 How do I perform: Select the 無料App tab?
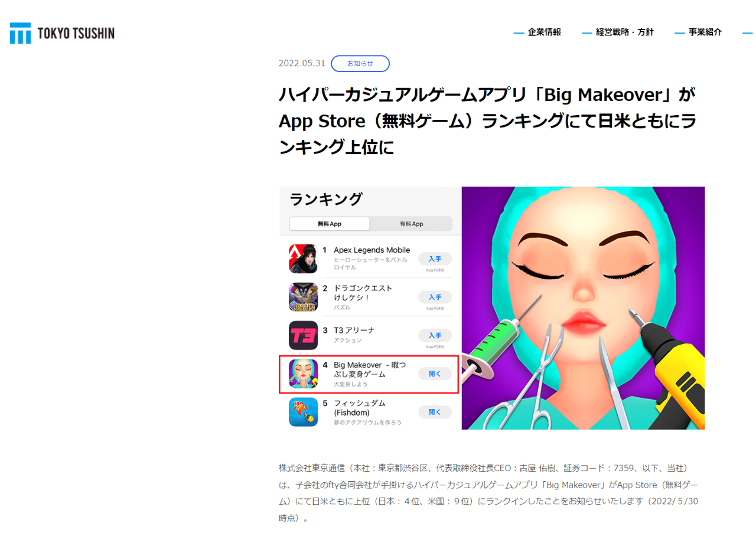(330, 224)
